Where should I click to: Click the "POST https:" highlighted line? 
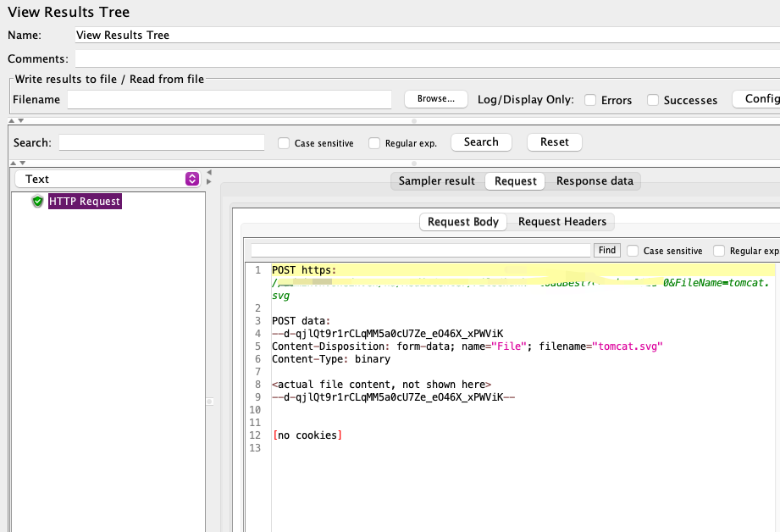[x=523, y=270]
